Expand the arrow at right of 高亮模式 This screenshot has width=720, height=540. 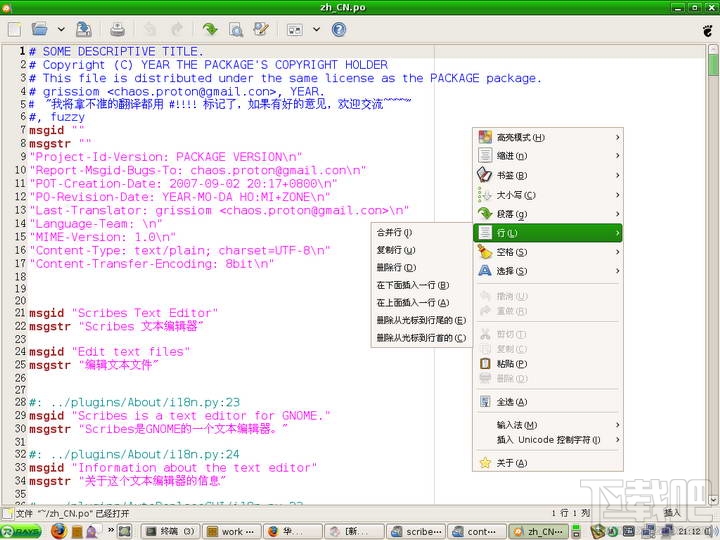pos(617,137)
